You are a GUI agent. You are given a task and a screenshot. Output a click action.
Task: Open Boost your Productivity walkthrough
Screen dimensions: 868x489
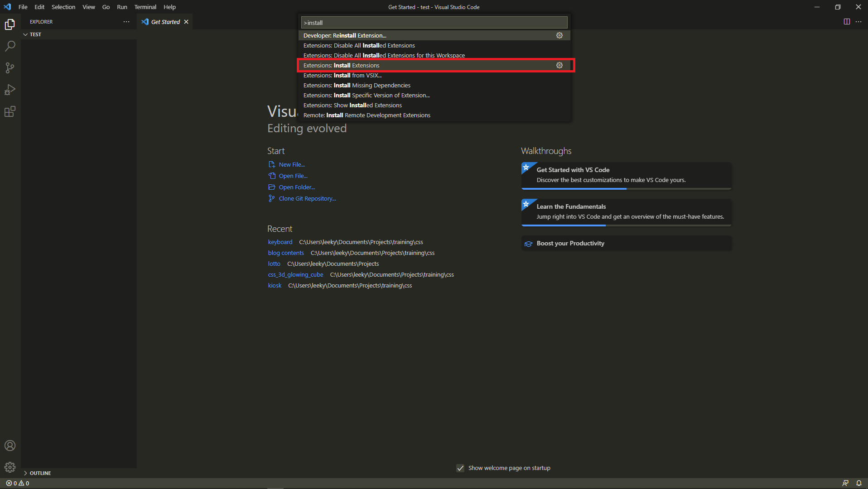[x=627, y=243]
